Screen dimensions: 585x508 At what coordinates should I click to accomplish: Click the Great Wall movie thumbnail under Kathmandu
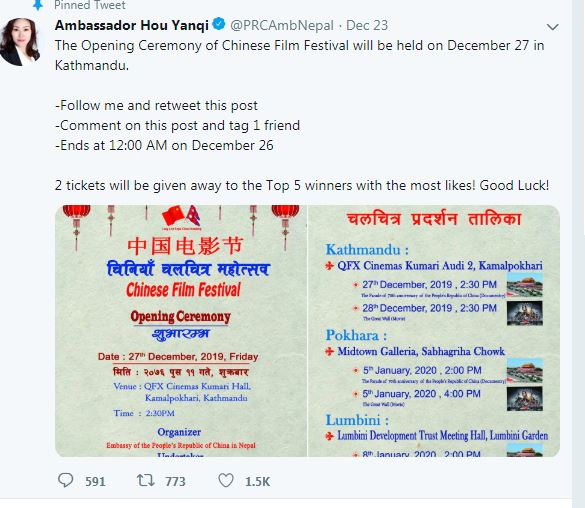525,313
